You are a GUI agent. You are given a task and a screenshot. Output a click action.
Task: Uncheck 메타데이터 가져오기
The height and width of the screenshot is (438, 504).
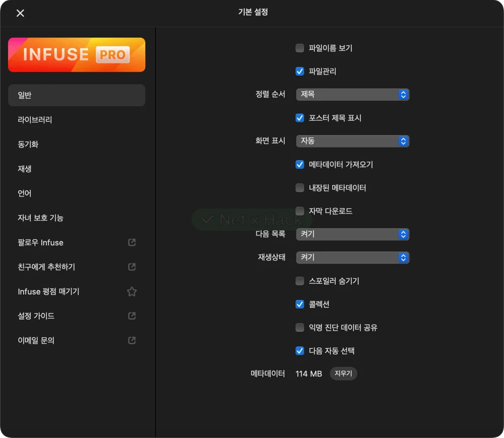[x=299, y=164]
